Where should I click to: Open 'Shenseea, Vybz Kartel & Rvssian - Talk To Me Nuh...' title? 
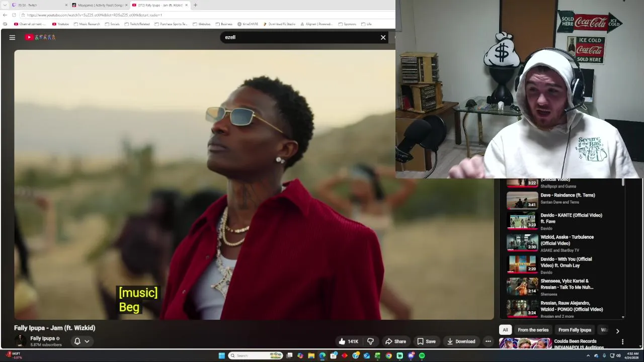(567, 284)
